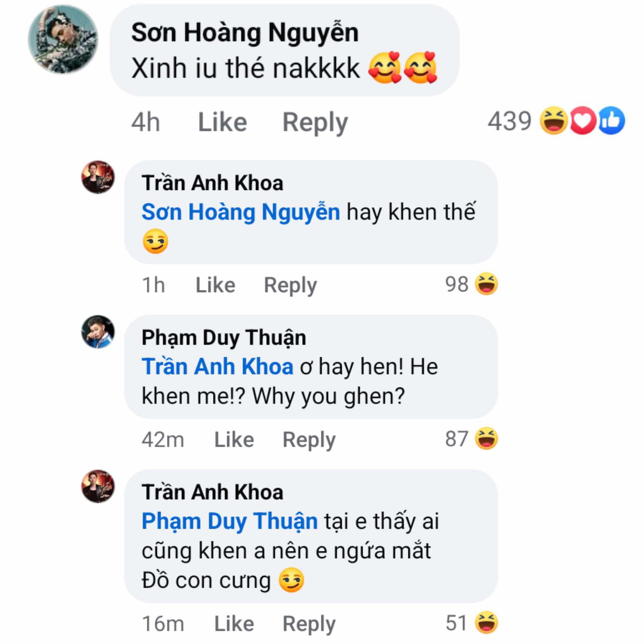This screenshot has height=644, width=644.
Task: Like Sơn Hoàng Nguyễn's comment
Action: click(222, 122)
